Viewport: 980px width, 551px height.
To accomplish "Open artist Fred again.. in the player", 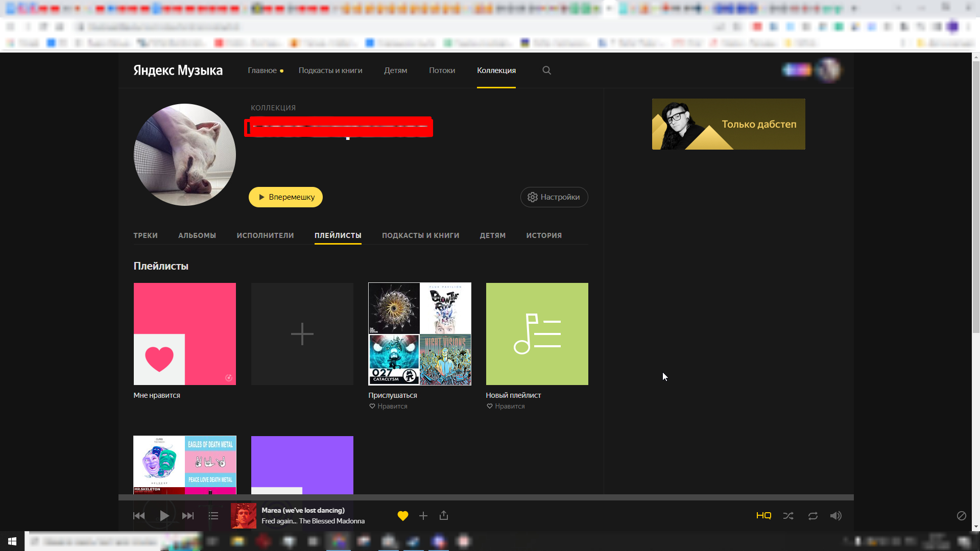I will click(x=279, y=521).
